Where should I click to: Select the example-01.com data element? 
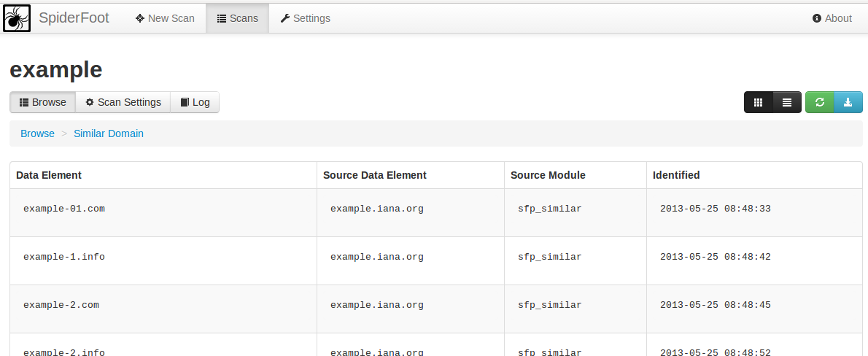click(x=64, y=209)
